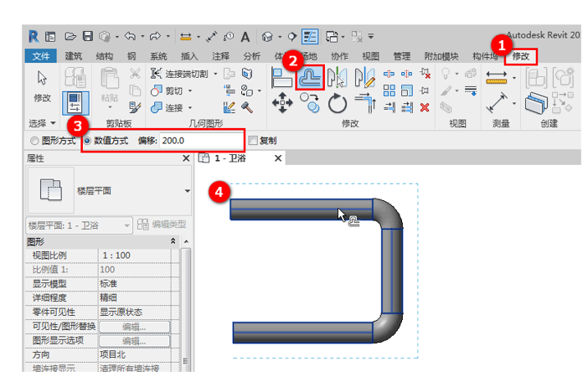Switch to the 视图 ribbon tab
588x382 pixels.
[x=370, y=56]
